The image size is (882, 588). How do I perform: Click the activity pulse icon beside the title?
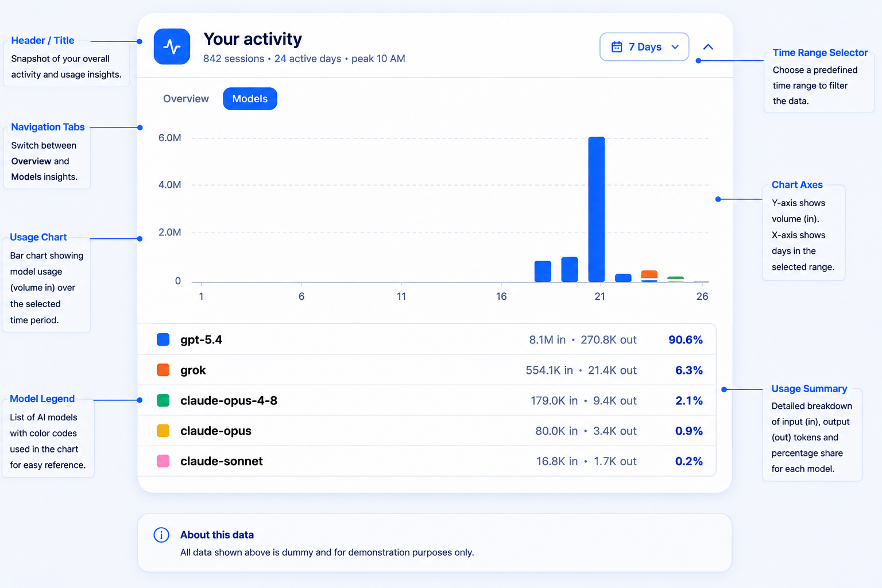(172, 47)
